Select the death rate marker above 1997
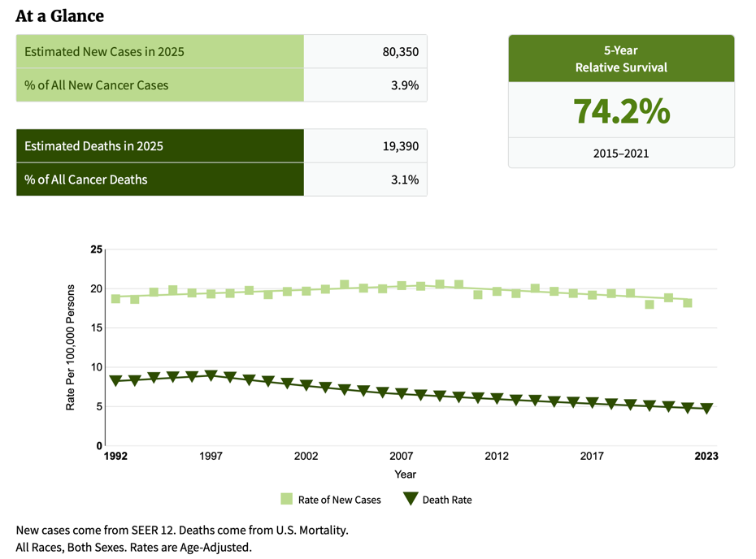 point(211,375)
